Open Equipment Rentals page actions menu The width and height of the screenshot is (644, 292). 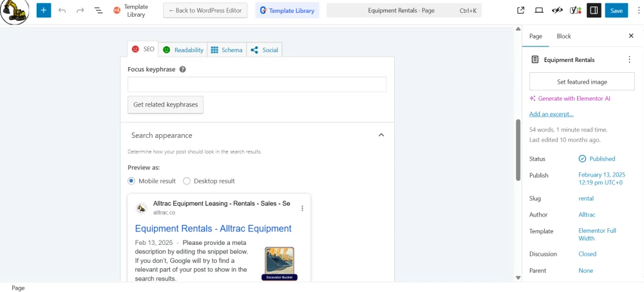pyautogui.click(x=629, y=60)
